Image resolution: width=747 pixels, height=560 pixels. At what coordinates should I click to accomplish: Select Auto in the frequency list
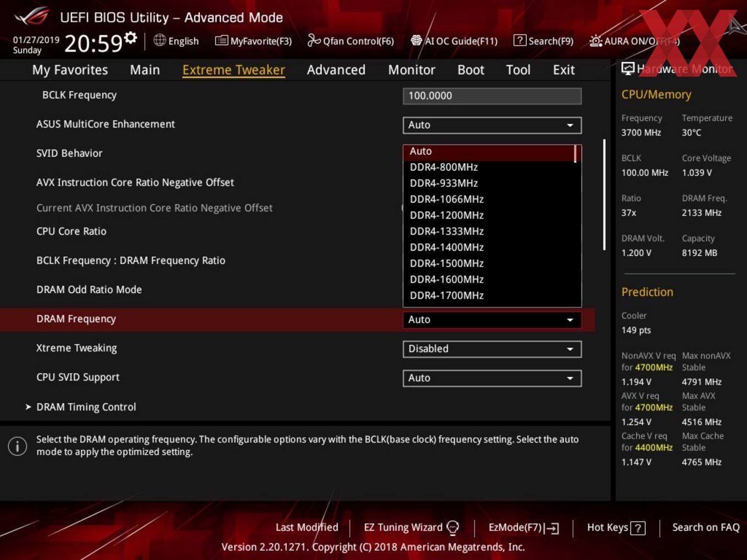coord(489,151)
